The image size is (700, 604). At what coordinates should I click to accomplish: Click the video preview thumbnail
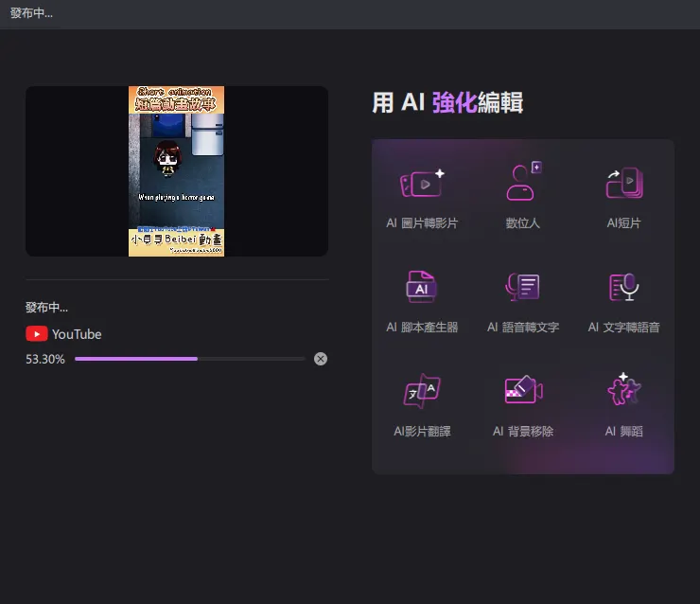[x=177, y=171]
